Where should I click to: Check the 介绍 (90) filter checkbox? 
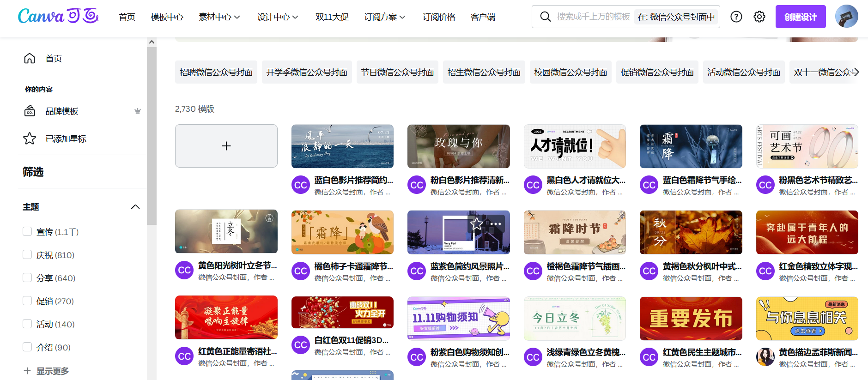[x=27, y=347]
